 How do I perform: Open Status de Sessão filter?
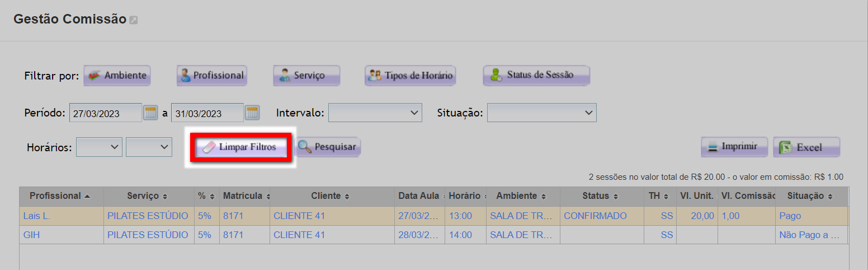[x=536, y=75]
